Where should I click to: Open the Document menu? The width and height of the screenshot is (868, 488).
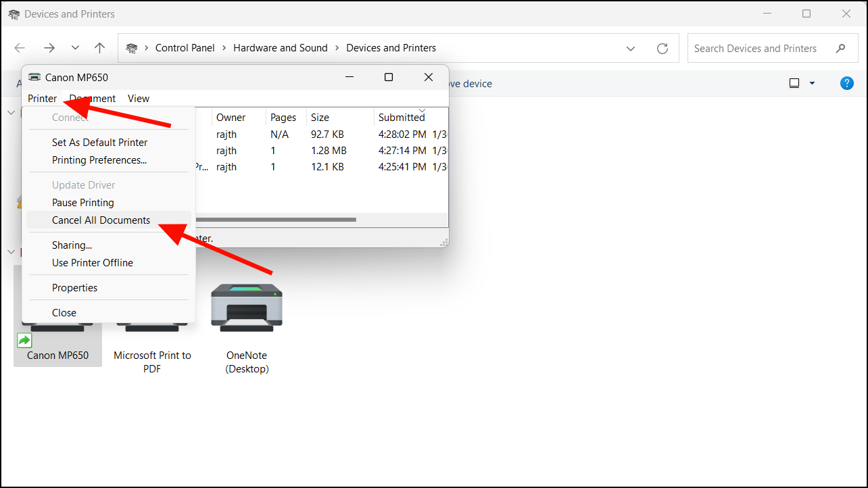[x=92, y=98]
